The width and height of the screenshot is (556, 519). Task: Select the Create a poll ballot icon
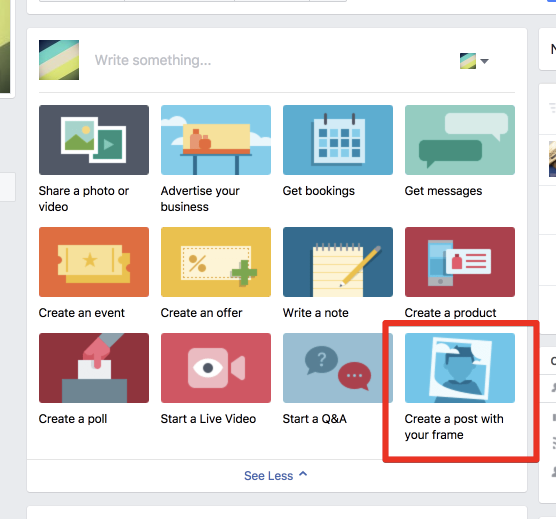tap(94, 368)
